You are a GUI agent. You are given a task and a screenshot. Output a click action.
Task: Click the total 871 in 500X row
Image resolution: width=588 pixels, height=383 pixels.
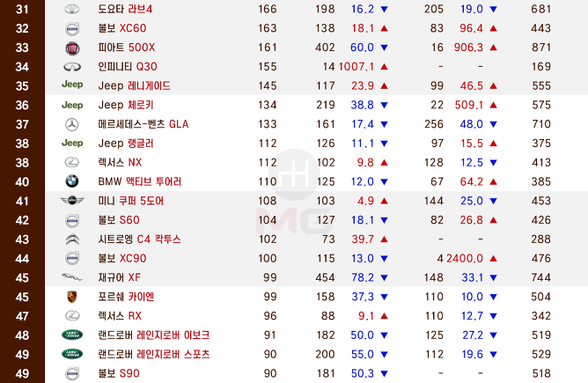(x=540, y=48)
